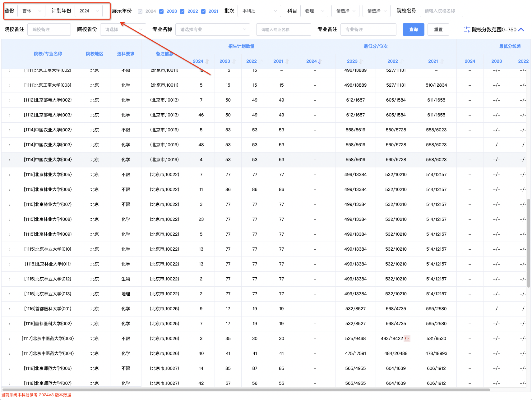The height and width of the screenshot is (400, 532).
Task: Sort 最低分/位次 column by 2022
Action: [x=402, y=61]
